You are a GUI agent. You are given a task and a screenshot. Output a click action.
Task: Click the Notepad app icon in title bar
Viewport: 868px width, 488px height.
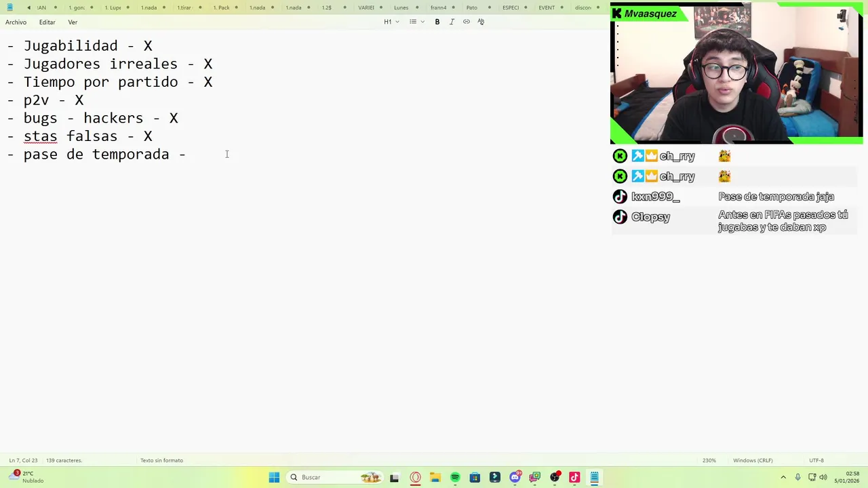[x=9, y=7]
